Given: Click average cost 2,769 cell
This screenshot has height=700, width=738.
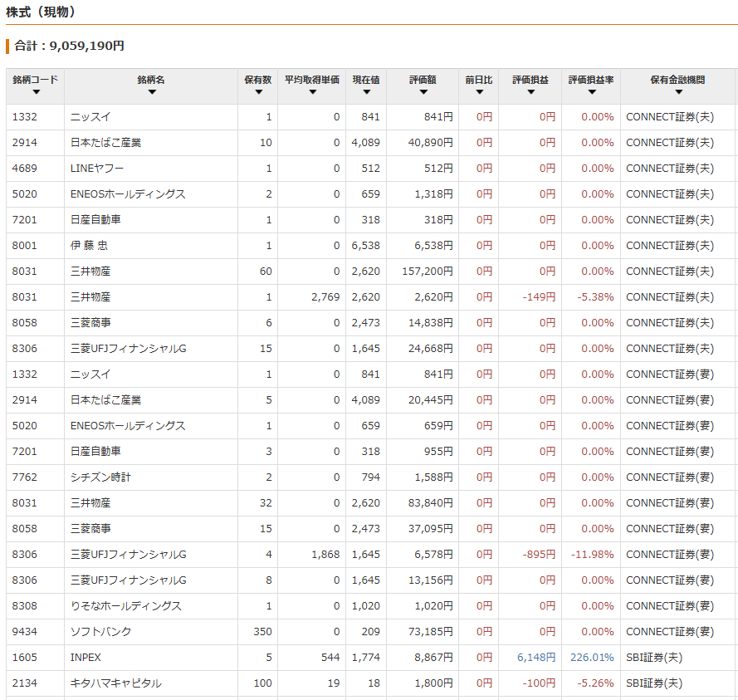Looking at the screenshot, I should tap(311, 297).
